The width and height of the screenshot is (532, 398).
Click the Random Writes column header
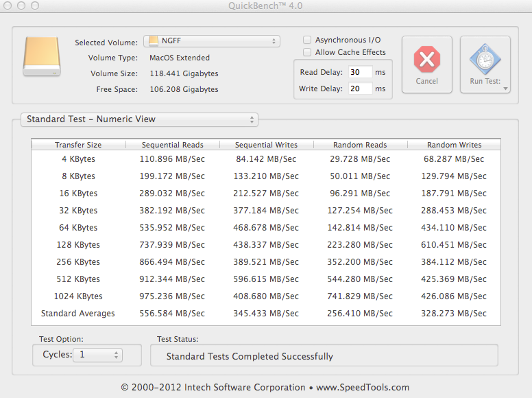[454, 145]
